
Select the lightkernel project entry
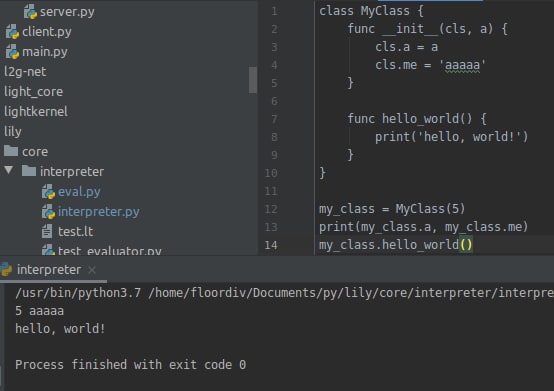[36, 112]
